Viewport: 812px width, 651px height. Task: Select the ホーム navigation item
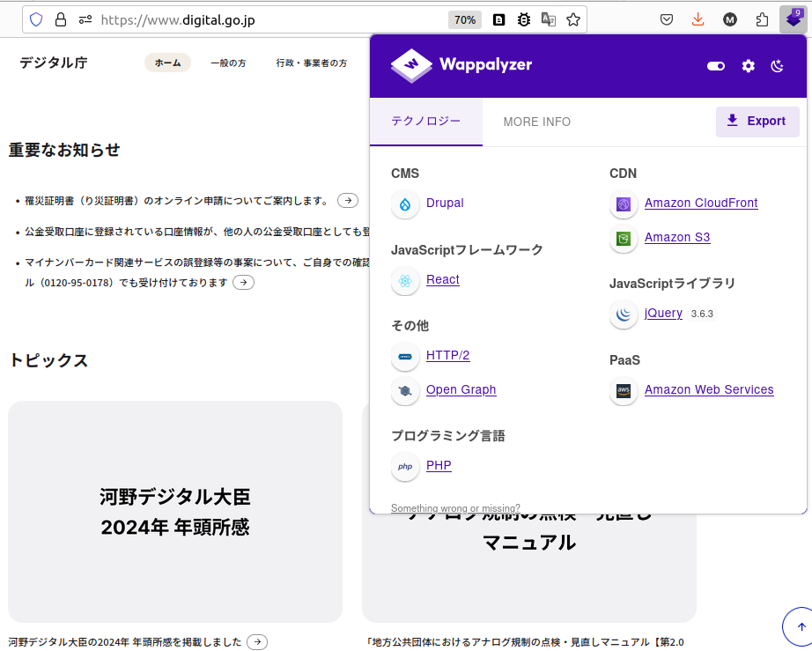pos(167,63)
